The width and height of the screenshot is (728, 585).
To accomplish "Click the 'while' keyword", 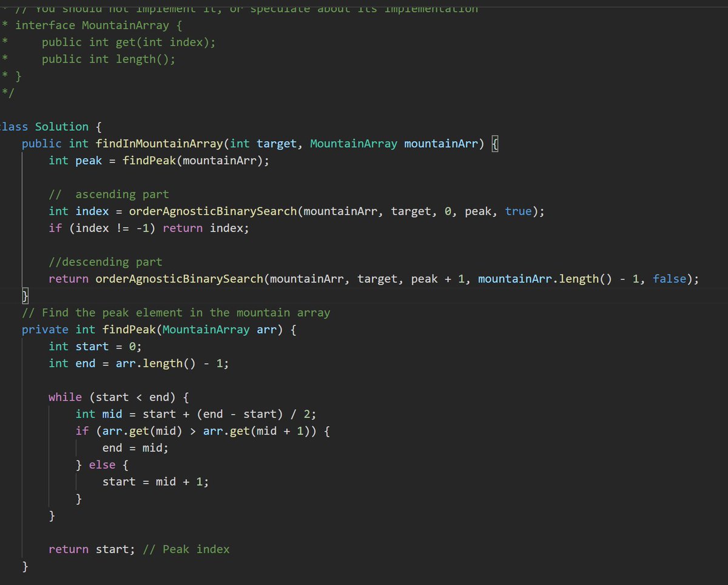I will click(x=65, y=398).
